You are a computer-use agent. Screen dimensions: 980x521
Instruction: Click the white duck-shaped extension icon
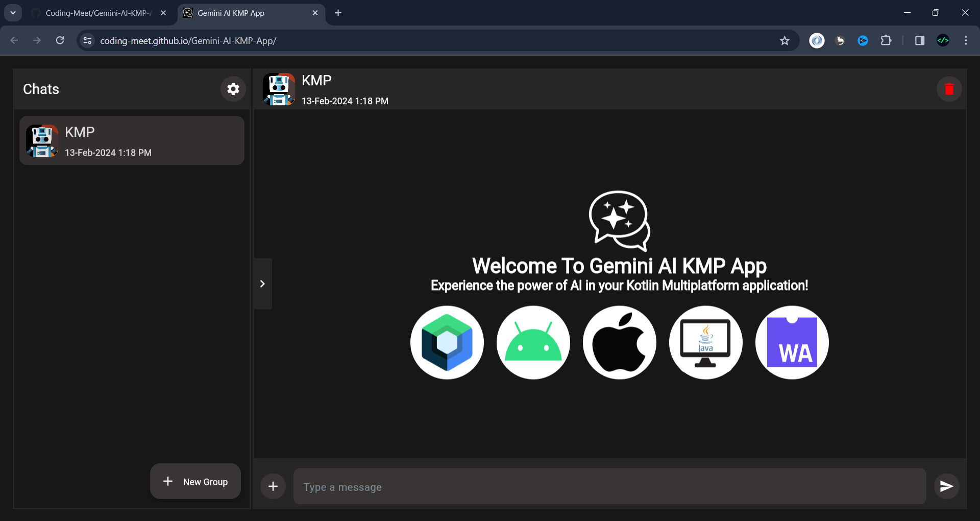[x=840, y=40]
